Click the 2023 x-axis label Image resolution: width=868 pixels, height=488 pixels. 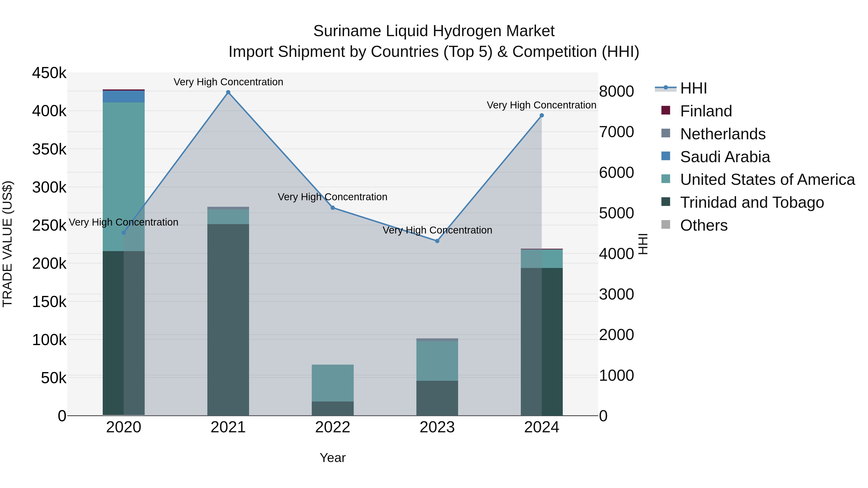437,427
